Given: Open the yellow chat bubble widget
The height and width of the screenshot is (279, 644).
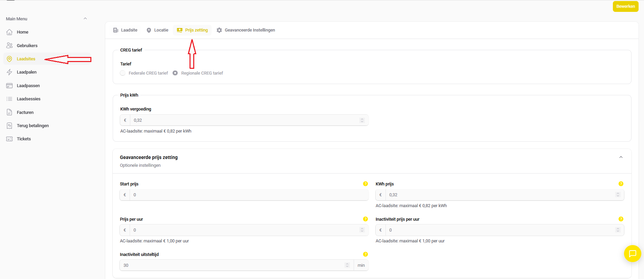Looking at the screenshot, I should click(x=632, y=254).
